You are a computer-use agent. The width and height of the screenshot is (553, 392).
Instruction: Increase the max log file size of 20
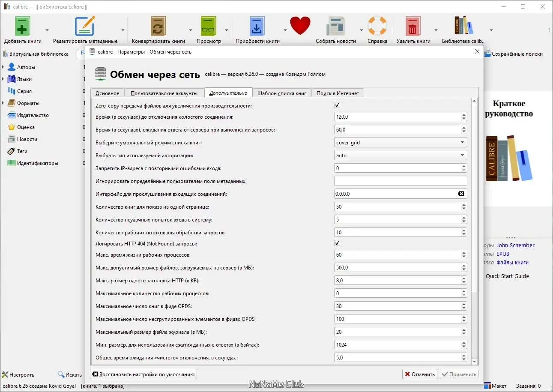pos(464,330)
